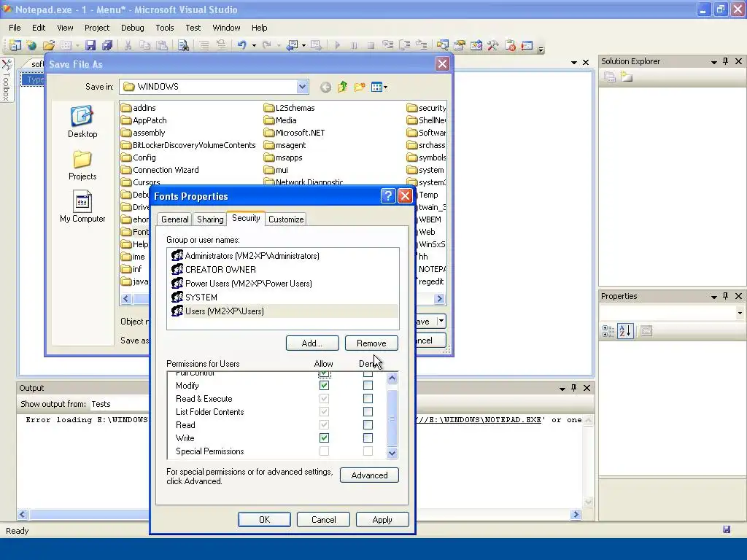Viewport: 747px width, 560px height.
Task: Open Show output from Tests dropdown
Action: coord(119,404)
